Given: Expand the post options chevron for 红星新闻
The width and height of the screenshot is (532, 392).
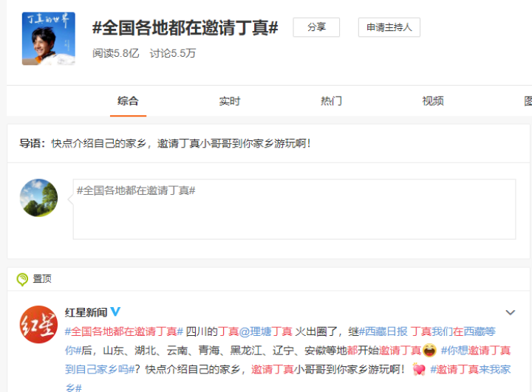Looking at the screenshot, I should pos(510,313).
